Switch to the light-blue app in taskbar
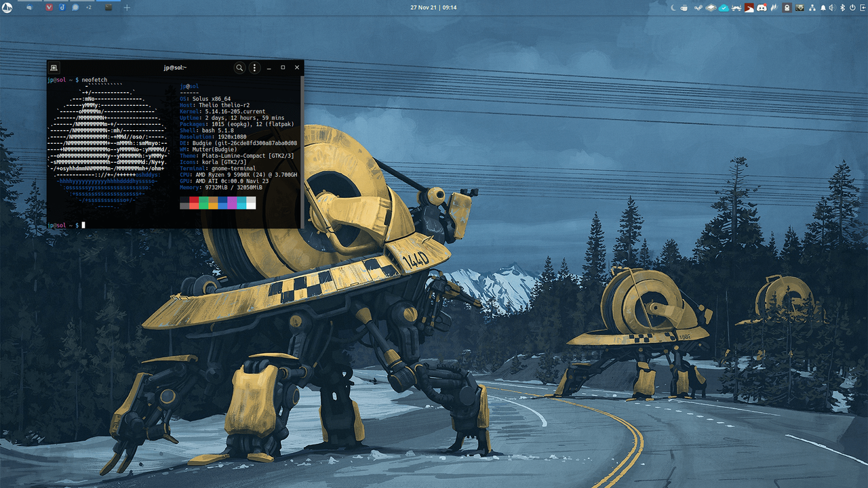Viewport: 868px width, 488px height. click(29, 7)
